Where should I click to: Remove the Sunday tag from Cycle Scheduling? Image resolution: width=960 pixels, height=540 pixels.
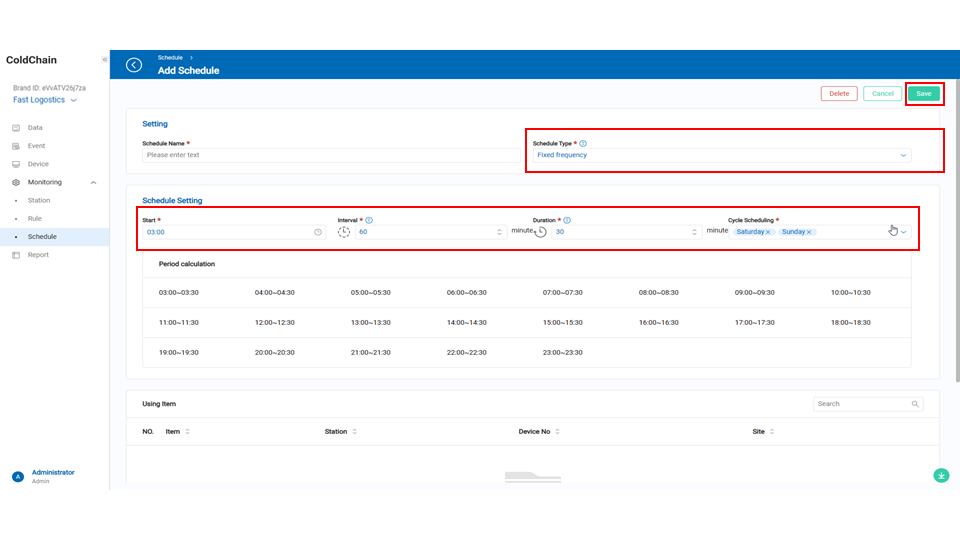(809, 232)
